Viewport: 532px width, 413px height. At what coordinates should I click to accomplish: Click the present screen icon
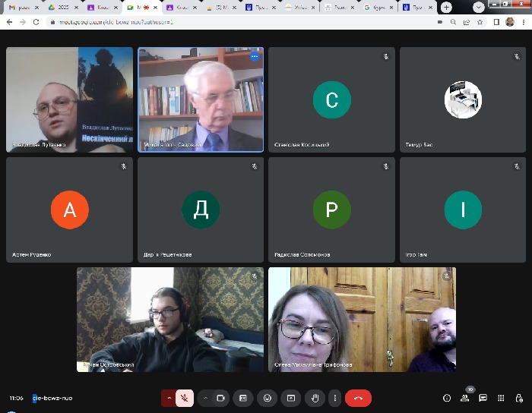290,398
